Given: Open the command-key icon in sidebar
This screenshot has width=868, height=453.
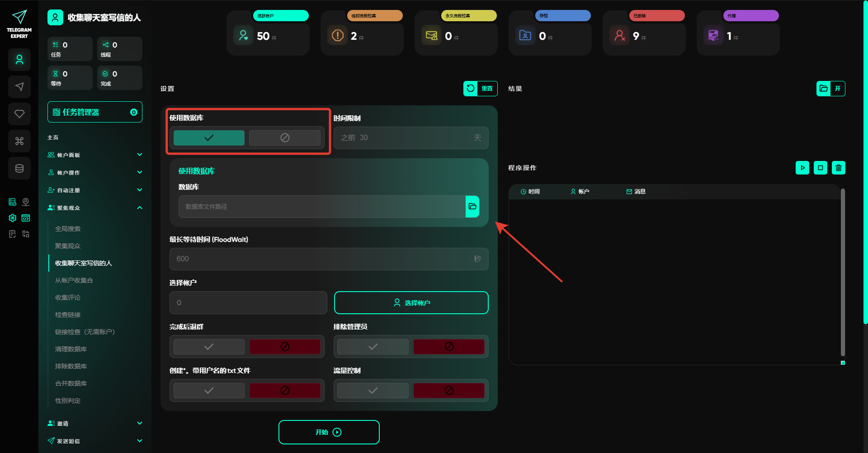Looking at the screenshot, I should [x=19, y=141].
